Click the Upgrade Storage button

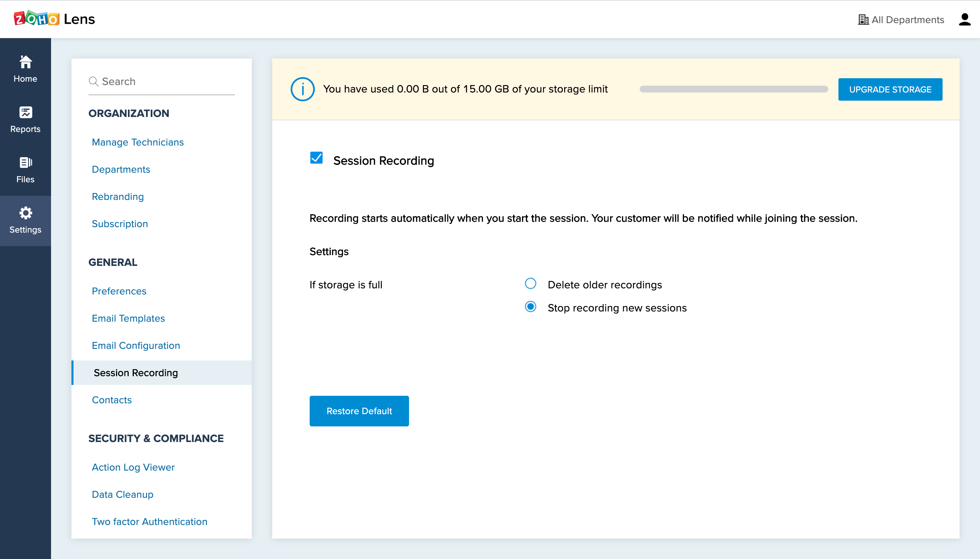point(890,89)
